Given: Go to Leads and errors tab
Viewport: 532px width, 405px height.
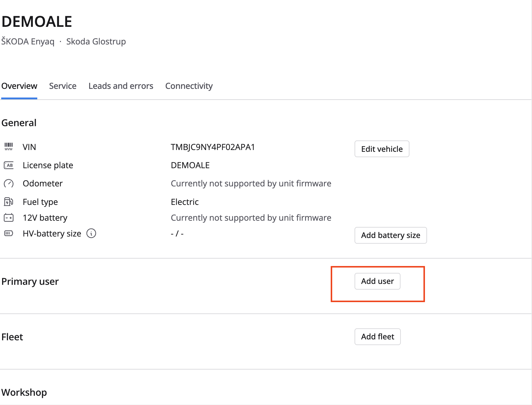Looking at the screenshot, I should [x=121, y=86].
